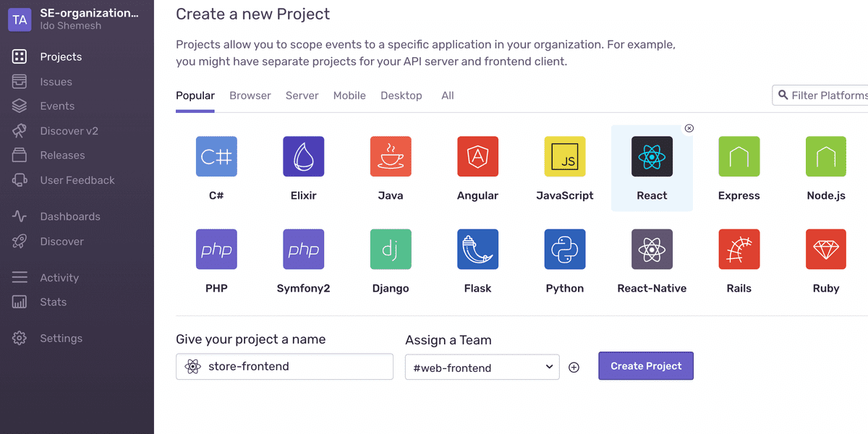Pick the Java platform icon

pyautogui.click(x=391, y=156)
